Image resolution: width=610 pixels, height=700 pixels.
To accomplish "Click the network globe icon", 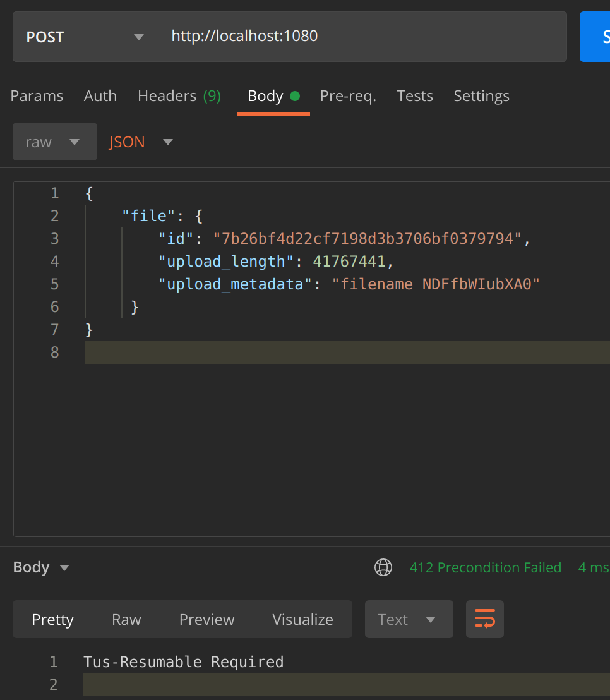I will click(383, 567).
